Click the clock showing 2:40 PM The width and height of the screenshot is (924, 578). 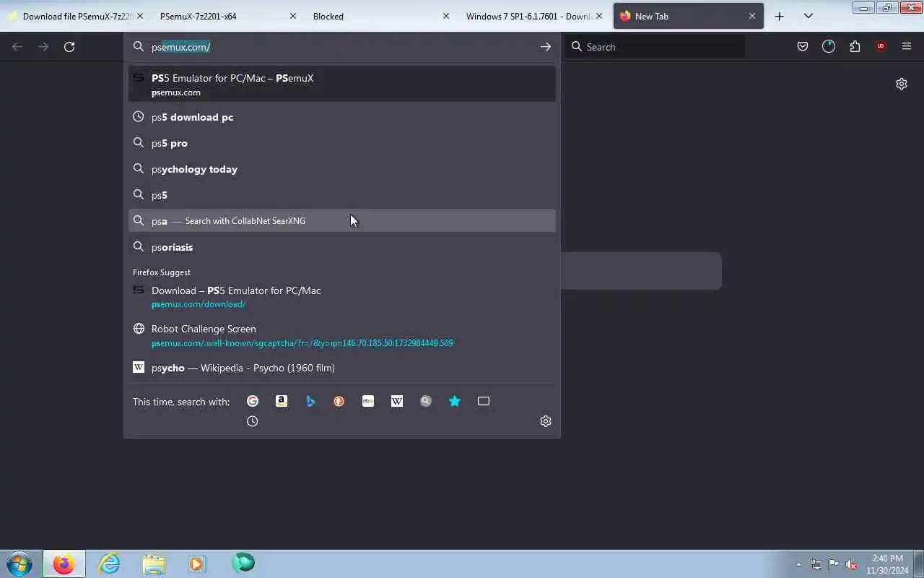[887, 558]
